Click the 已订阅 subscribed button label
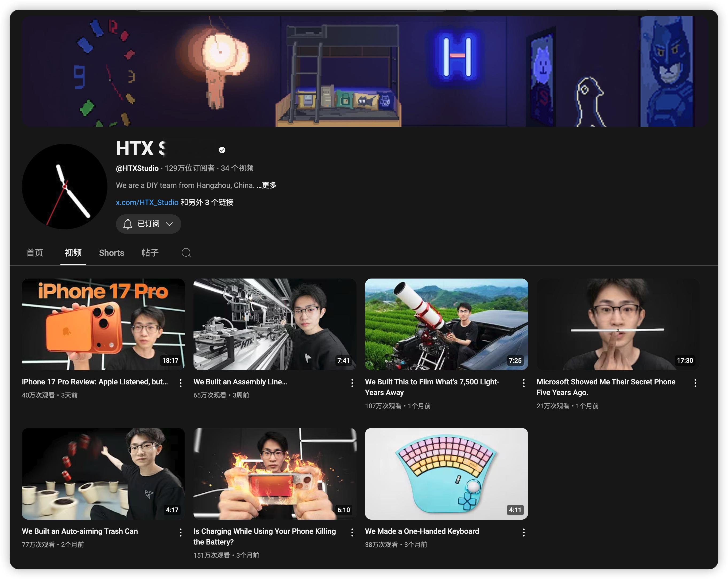 tap(149, 224)
